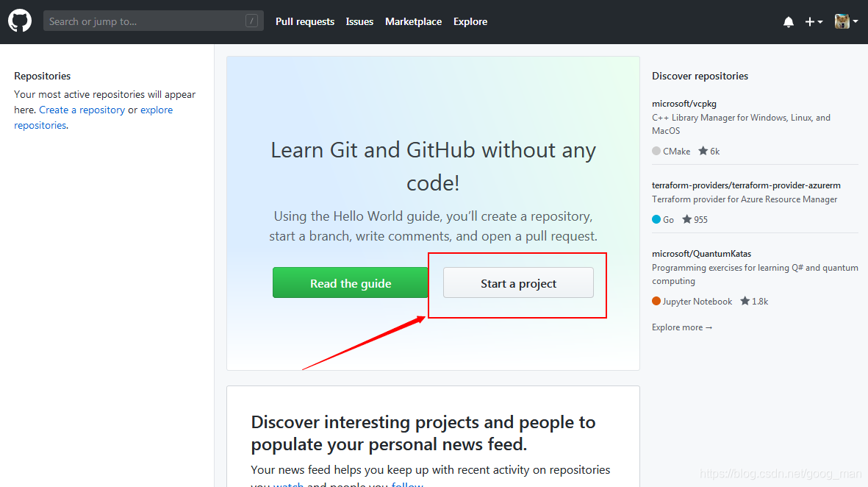Viewport: 868px width, 487px height.
Task: Open terraform-provider-azurerm repository
Action: 746,185
